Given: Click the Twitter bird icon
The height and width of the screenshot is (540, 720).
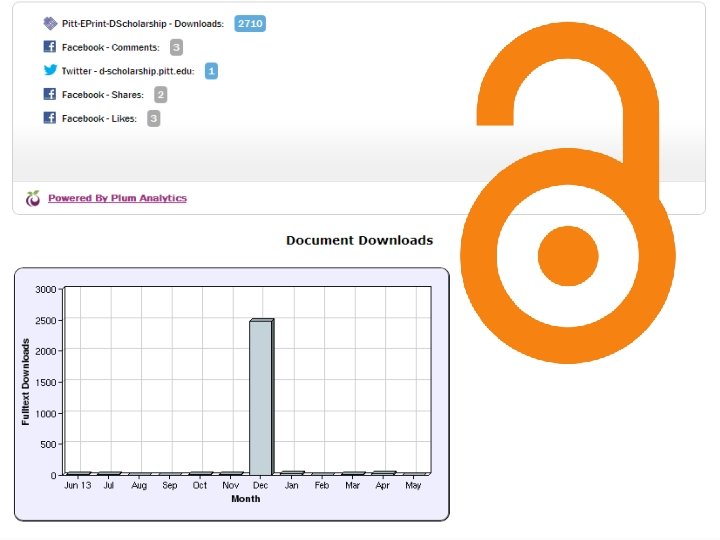Looking at the screenshot, I should (x=50, y=70).
